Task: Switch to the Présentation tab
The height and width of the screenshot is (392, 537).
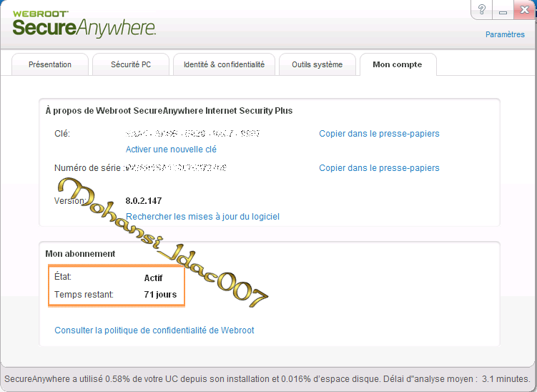Action: (x=50, y=64)
